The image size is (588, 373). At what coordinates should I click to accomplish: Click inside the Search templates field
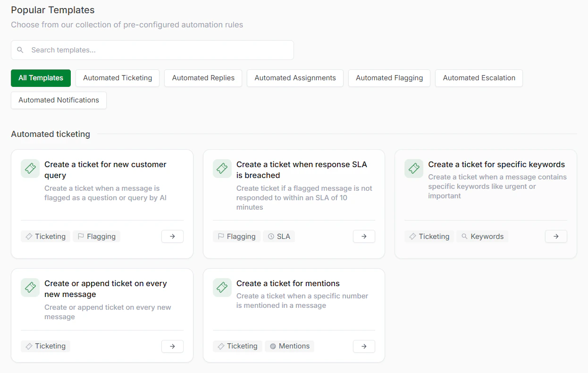(152, 50)
